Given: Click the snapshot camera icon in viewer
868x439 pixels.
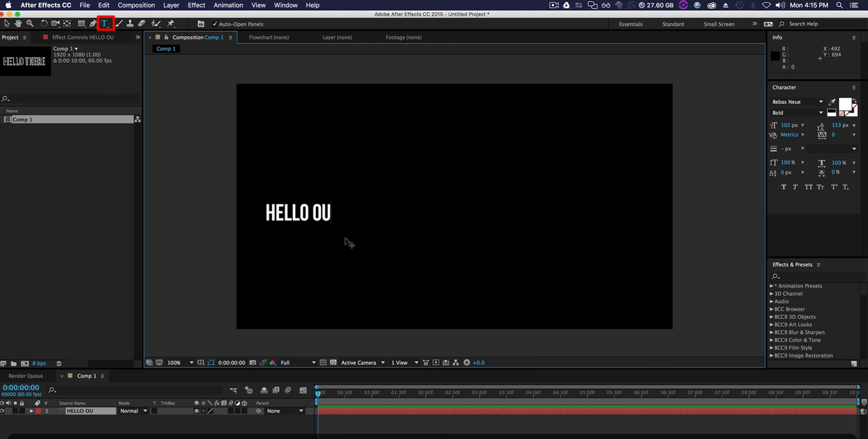Looking at the screenshot, I should coord(252,363).
